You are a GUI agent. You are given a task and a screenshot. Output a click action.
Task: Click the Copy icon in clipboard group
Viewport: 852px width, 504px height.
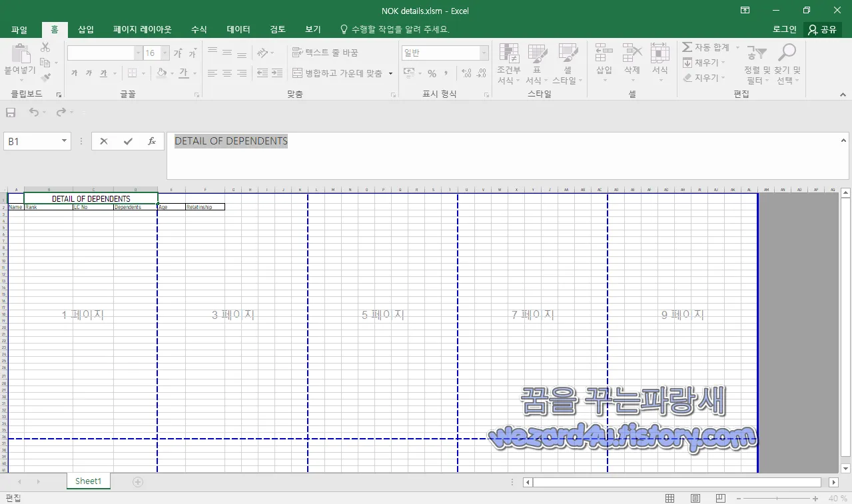(45, 63)
